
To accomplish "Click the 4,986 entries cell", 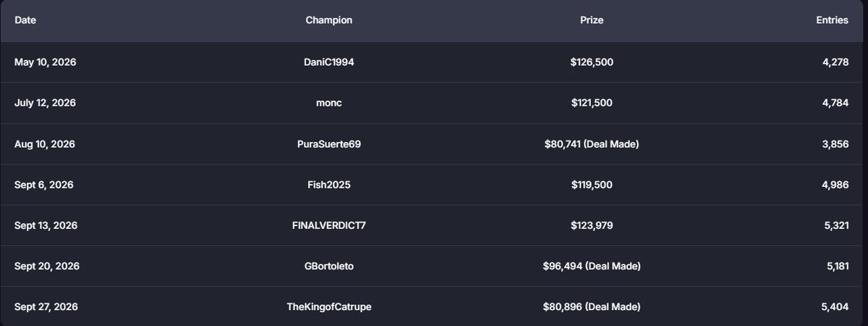I will click(835, 185).
